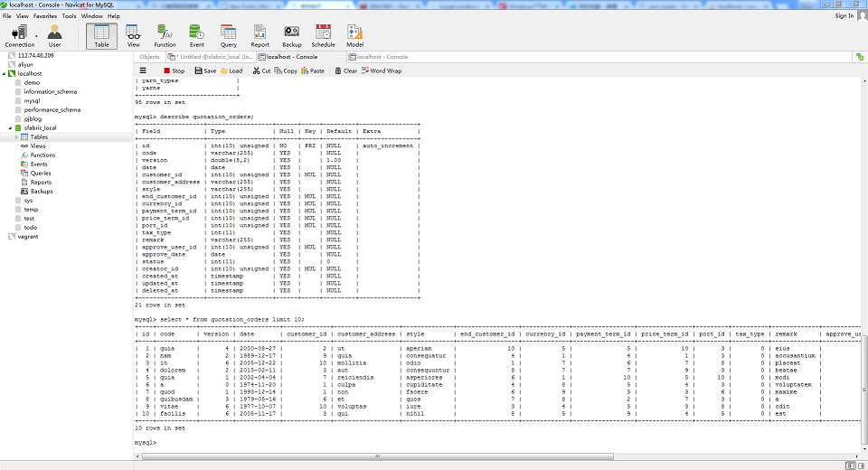The height and width of the screenshot is (470, 868).
Task: Select Queries under sfabric_local
Action: tap(41, 174)
